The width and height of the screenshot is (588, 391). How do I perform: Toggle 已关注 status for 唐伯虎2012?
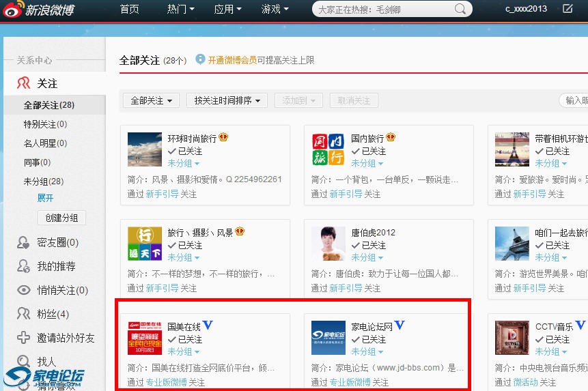click(x=369, y=245)
